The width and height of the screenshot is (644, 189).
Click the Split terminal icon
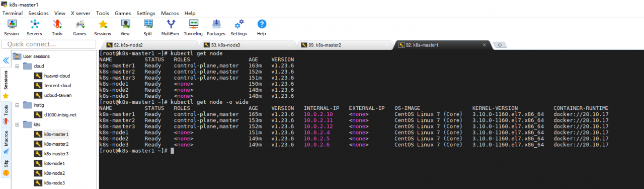pyautogui.click(x=148, y=27)
